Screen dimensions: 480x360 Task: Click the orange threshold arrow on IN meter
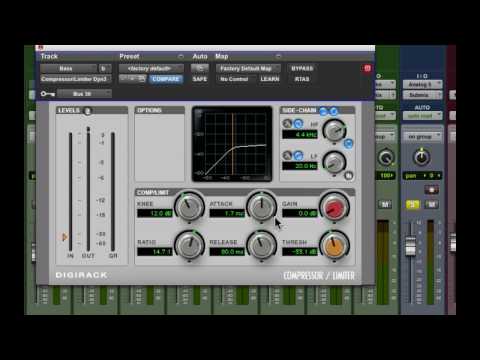[x=64, y=237]
